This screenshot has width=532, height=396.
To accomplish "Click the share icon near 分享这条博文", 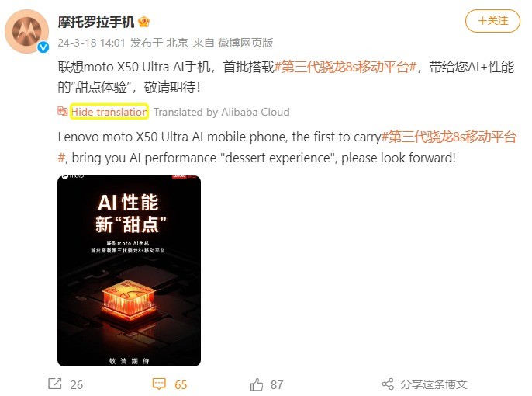I will click(388, 384).
